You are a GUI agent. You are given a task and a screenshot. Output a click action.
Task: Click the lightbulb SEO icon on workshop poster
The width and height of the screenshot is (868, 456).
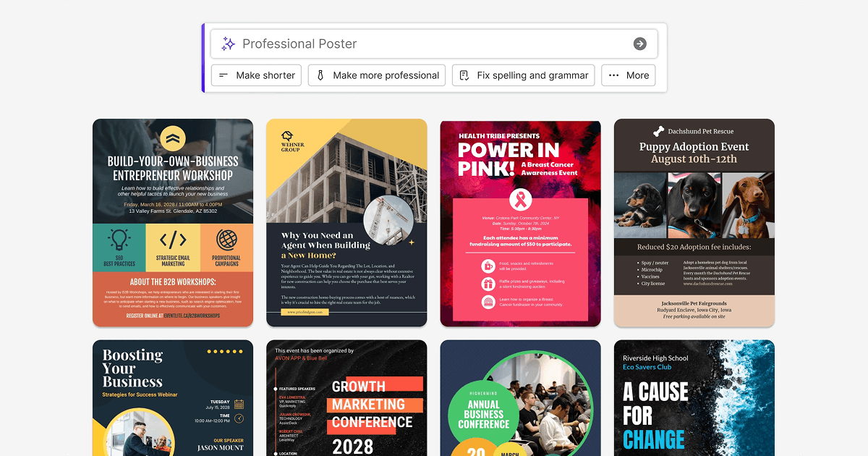[119, 240]
